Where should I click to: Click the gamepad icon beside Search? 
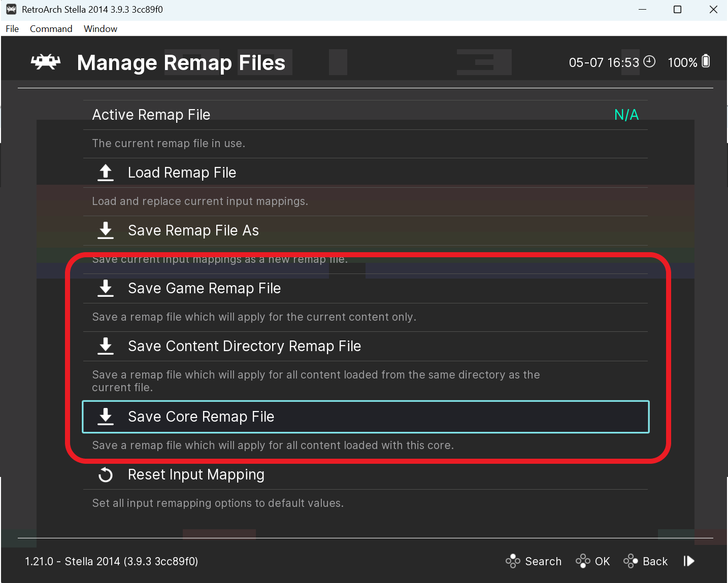pos(513,561)
